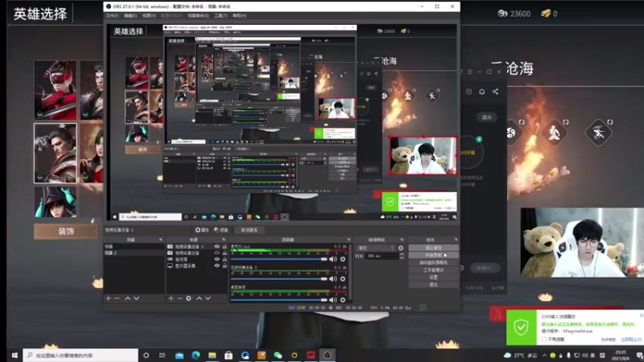Open the OBS 帮助(H) menu
Image resolution: width=644 pixels, height=362 pixels.
pos(239,15)
